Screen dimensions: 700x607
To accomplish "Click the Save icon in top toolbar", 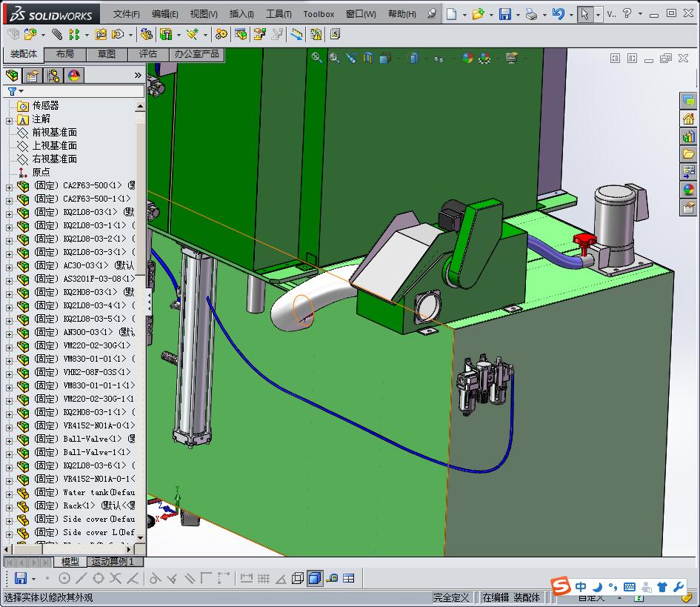I will pyautogui.click(x=504, y=14).
